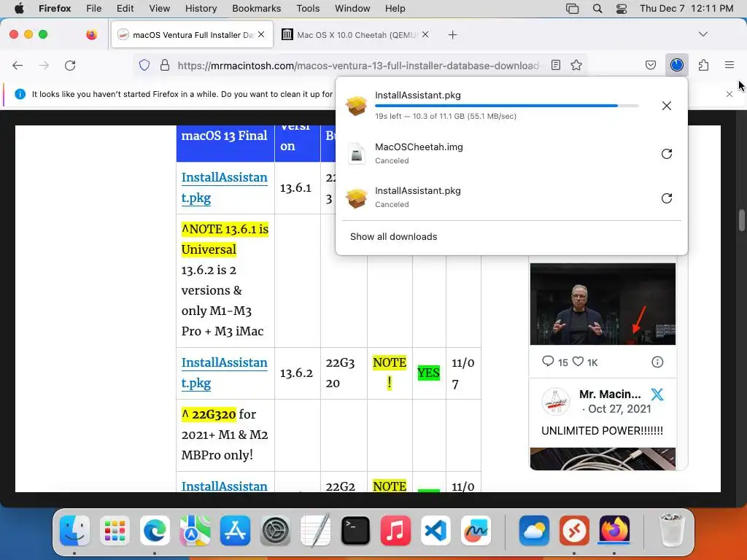Retry the canceled MacOSCheetah.img download
The height and width of the screenshot is (560, 747).
[667, 154]
